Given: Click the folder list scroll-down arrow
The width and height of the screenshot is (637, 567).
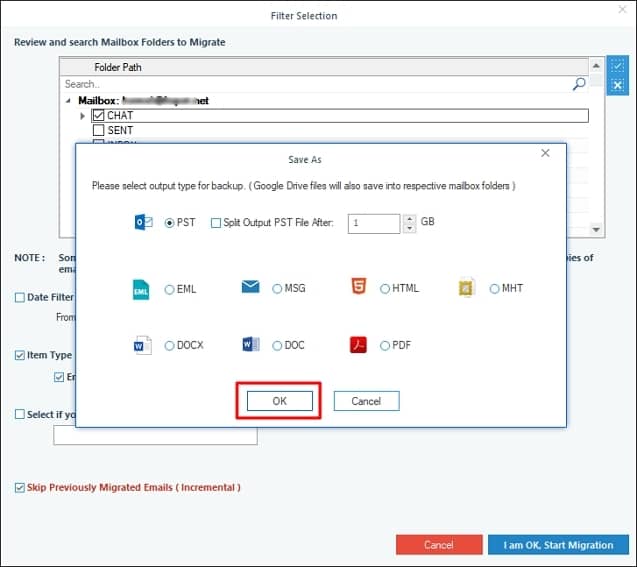Looking at the screenshot, I should 596,229.
